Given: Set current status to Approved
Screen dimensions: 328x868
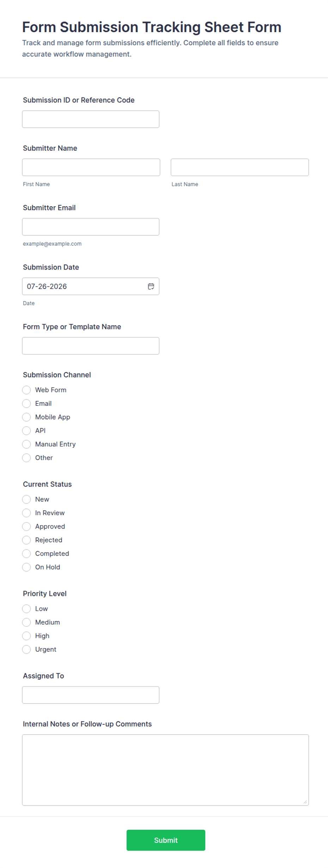Looking at the screenshot, I should tap(26, 526).
